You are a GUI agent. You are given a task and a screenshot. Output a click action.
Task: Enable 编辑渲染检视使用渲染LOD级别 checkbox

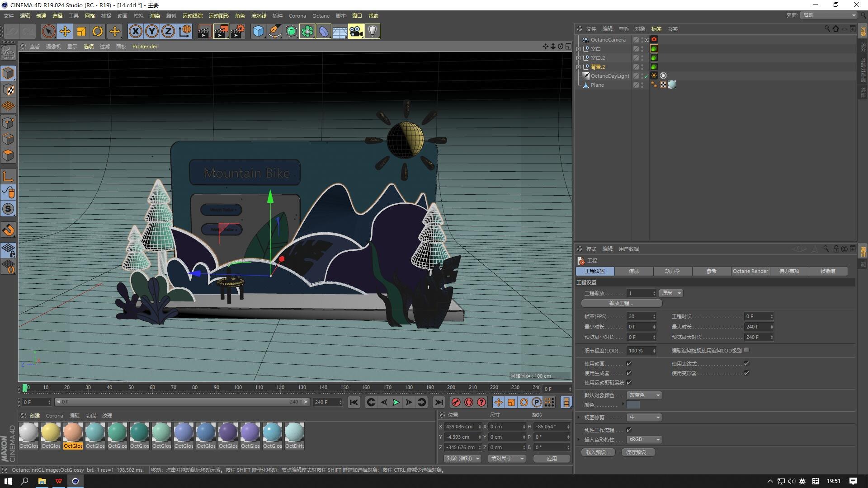(x=746, y=350)
